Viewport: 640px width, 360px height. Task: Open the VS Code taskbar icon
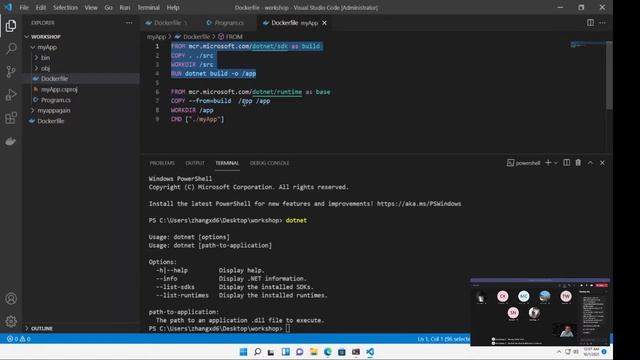pos(370,352)
